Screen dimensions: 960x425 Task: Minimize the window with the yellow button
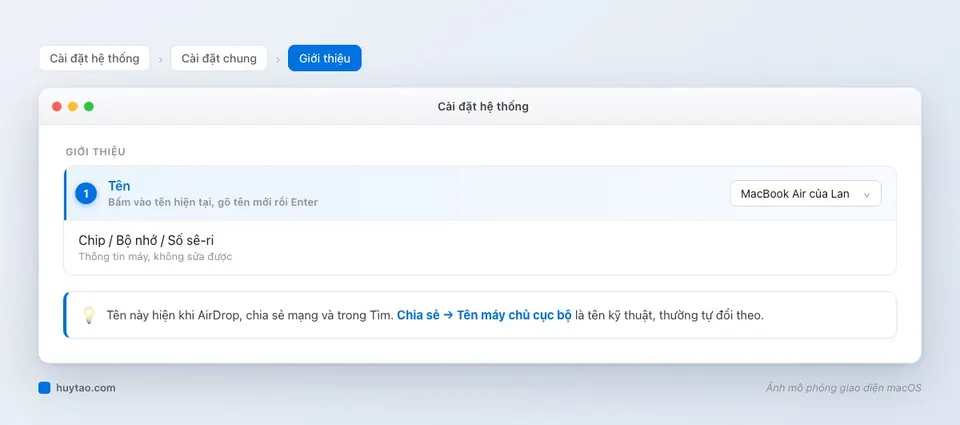click(73, 107)
